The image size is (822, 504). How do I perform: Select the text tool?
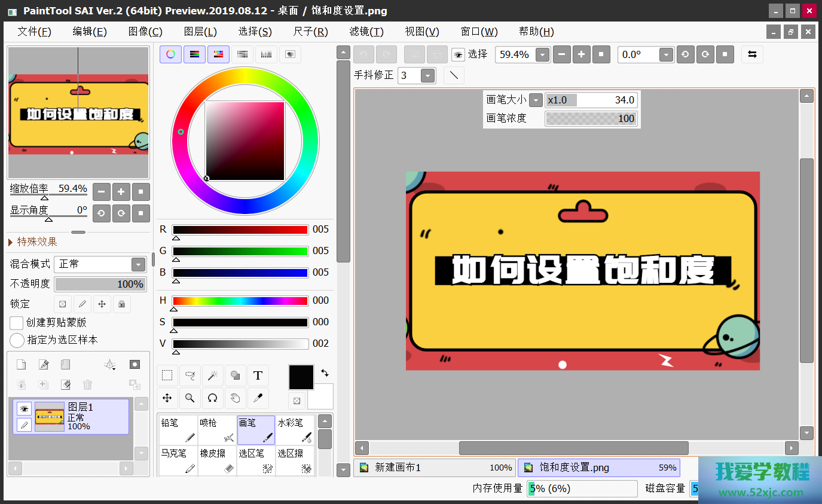coord(258,375)
